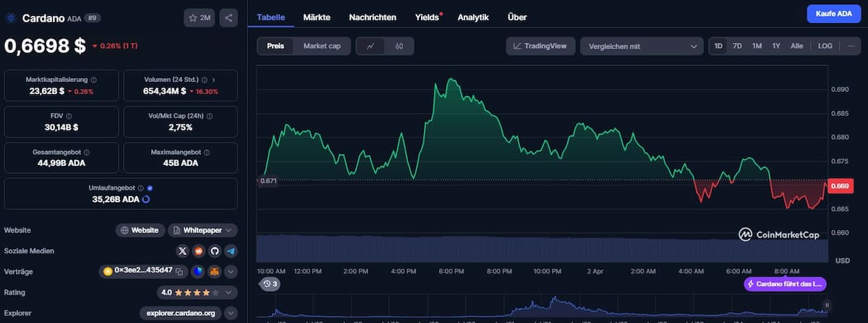Image resolution: width=868 pixels, height=323 pixels.
Task: Switch chart to candlestick view
Action: 399,46
